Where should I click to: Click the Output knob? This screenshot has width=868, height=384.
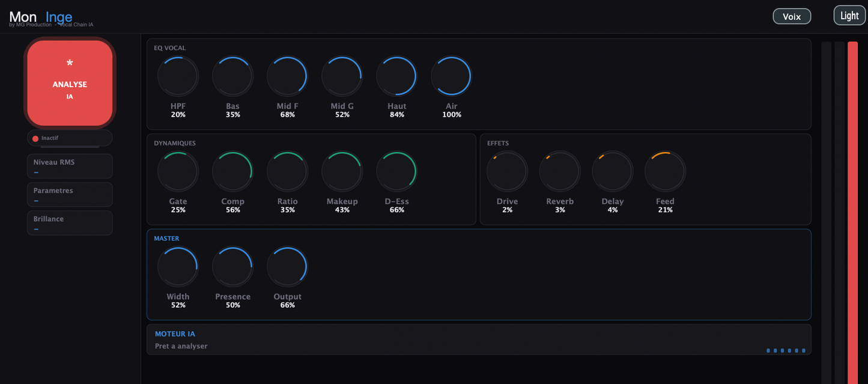[x=287, y=267]
